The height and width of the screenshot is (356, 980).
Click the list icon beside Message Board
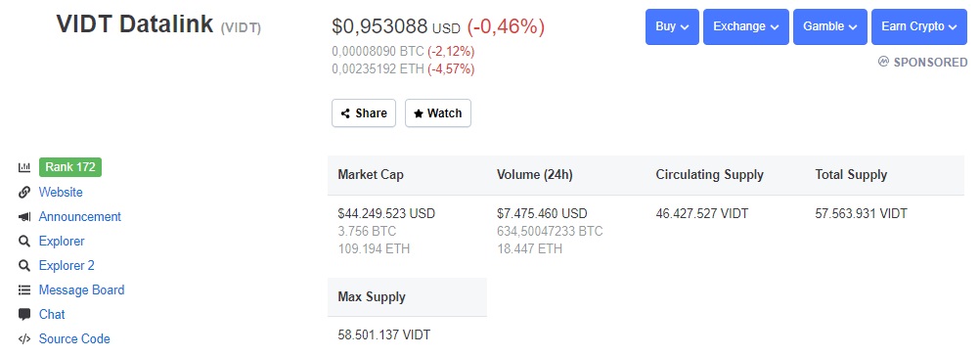tap(24, 289)
